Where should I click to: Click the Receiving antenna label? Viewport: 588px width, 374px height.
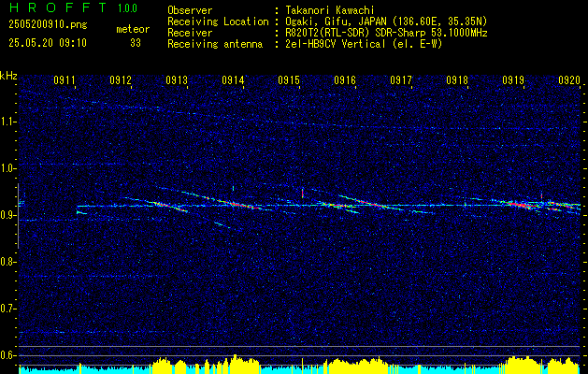[x=215, y=44]
